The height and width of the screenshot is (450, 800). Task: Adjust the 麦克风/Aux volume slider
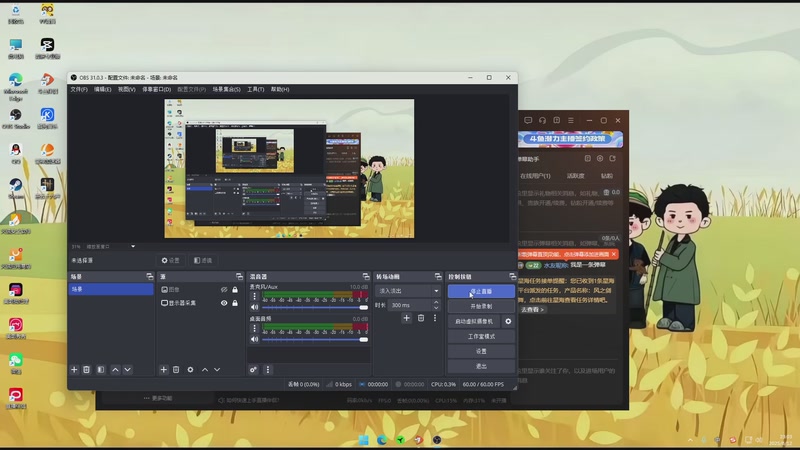pyautogui.click(x=315, y=308)
